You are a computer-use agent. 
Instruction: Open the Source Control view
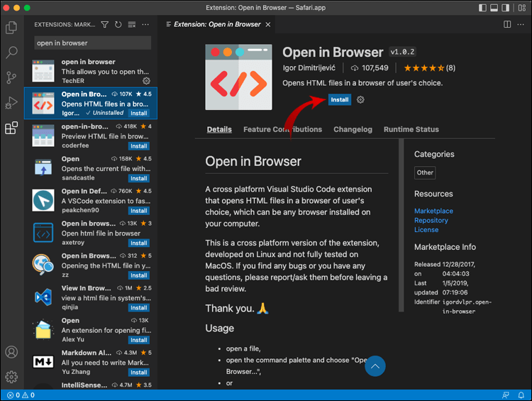coord(11,77)
